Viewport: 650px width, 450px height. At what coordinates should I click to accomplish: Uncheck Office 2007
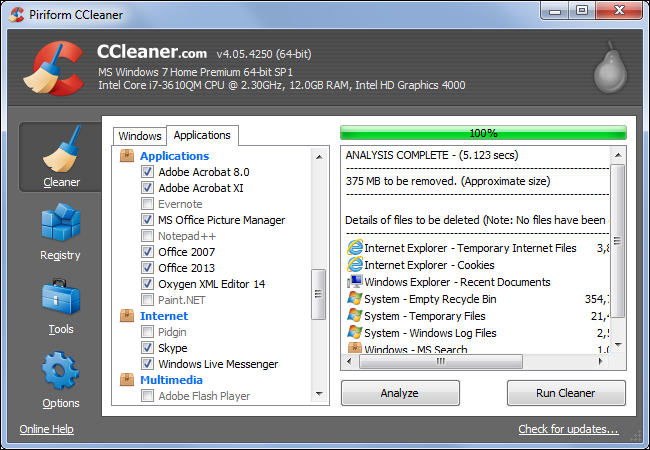tap(147, 252)
